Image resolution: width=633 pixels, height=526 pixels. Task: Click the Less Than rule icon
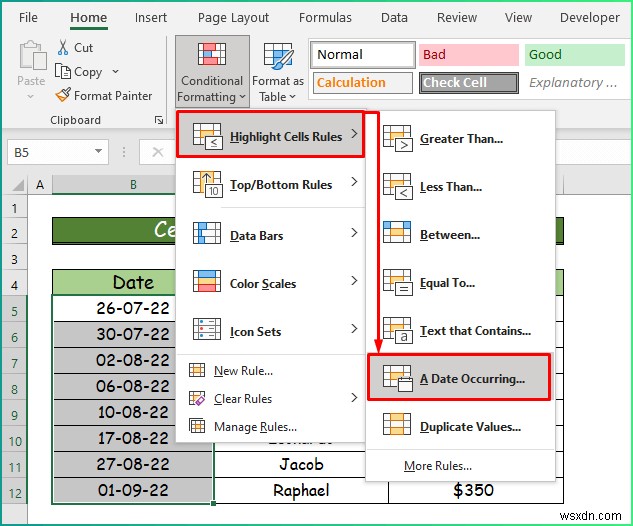tap(398, 186)
